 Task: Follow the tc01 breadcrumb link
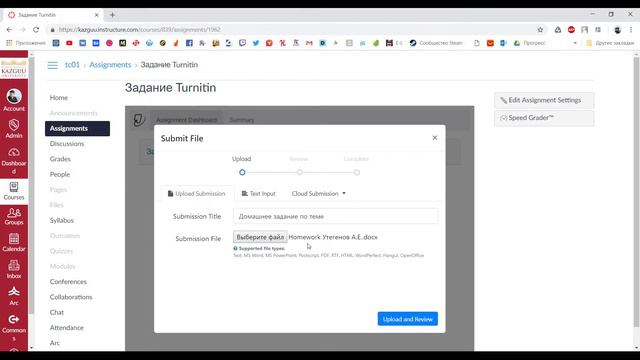(72, 65)
